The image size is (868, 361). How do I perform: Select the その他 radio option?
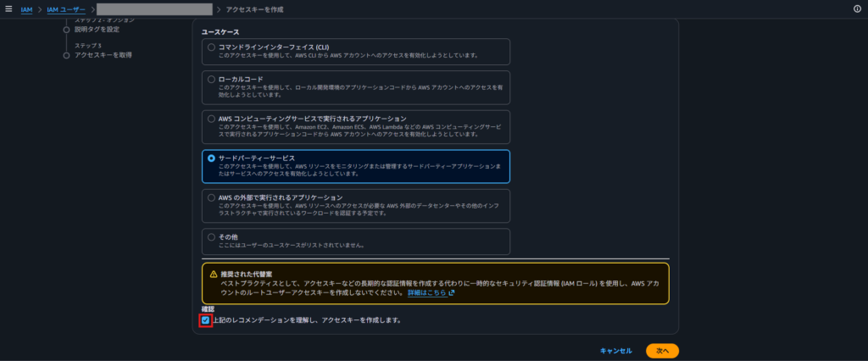coord(211,237)
